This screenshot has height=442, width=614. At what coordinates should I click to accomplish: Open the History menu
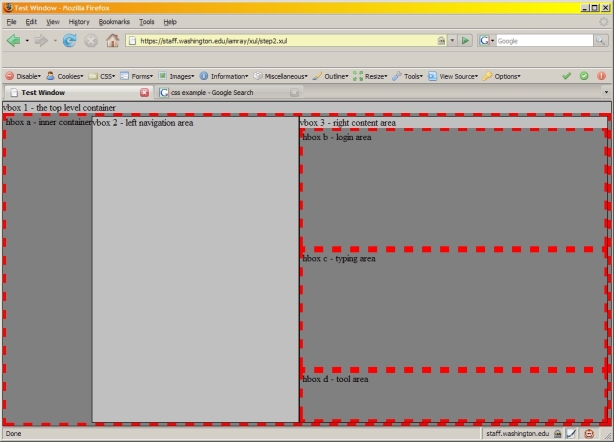coord(79,21)
